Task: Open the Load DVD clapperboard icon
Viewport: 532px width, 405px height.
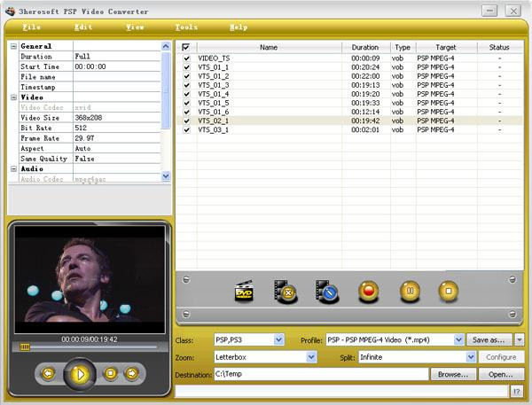Action: click(x=245, y=291)
